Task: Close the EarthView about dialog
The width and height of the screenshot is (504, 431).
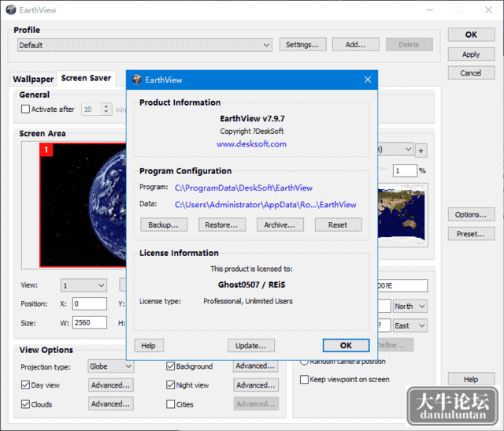Action: tap(368, 80)
